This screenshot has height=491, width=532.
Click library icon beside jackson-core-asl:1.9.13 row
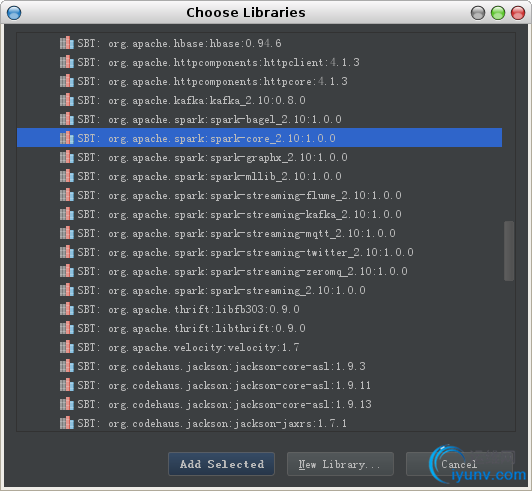coord(66,404)
